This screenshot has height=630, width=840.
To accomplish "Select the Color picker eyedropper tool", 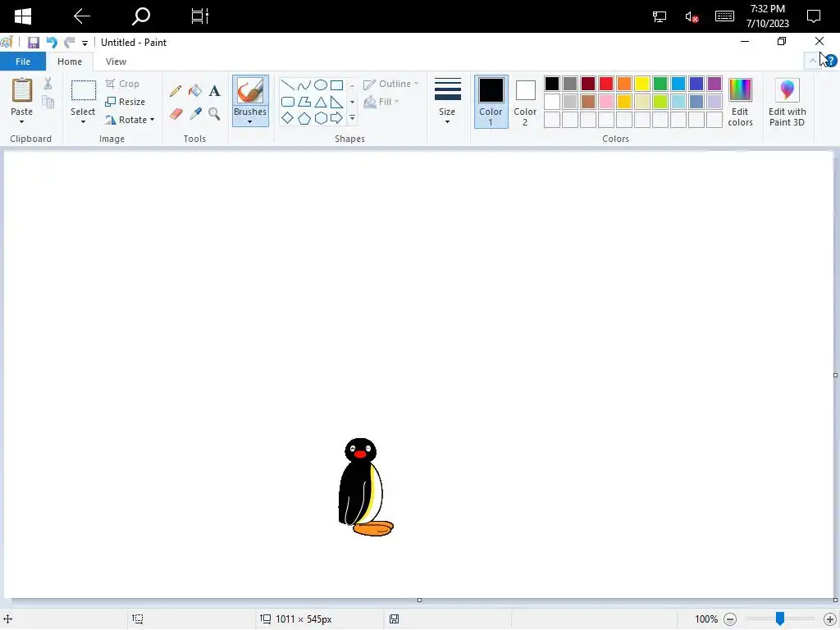I will (x=195, y=113).
